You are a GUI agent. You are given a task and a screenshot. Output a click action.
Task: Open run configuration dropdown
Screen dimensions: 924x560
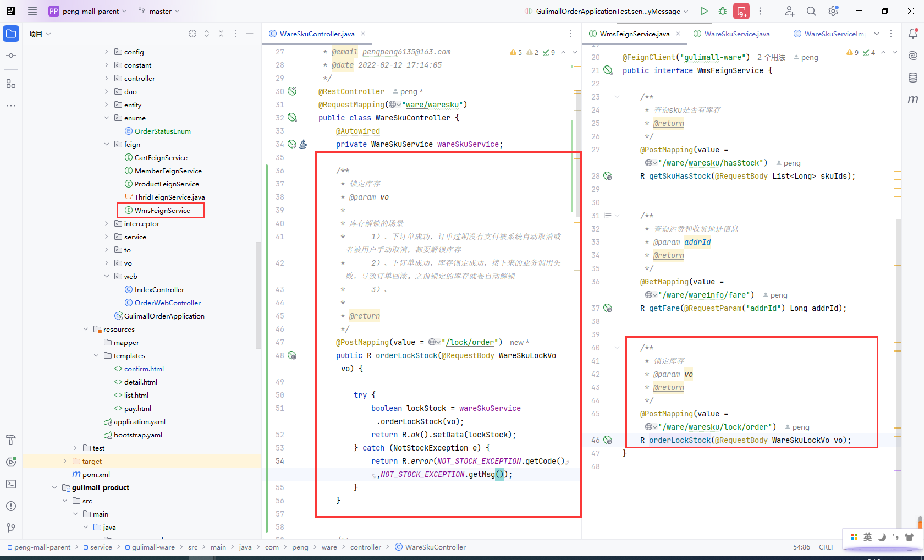[607, 11]
